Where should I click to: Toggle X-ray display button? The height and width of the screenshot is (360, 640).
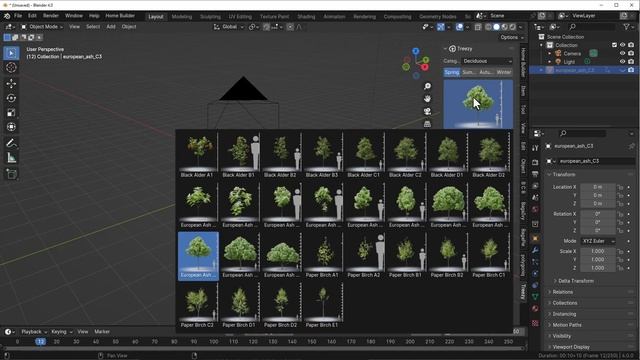478,27
